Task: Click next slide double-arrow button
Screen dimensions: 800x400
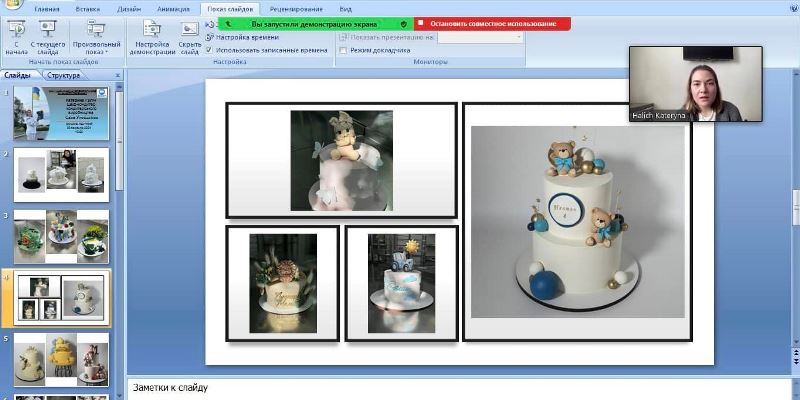Action: (x=795, y=360)
